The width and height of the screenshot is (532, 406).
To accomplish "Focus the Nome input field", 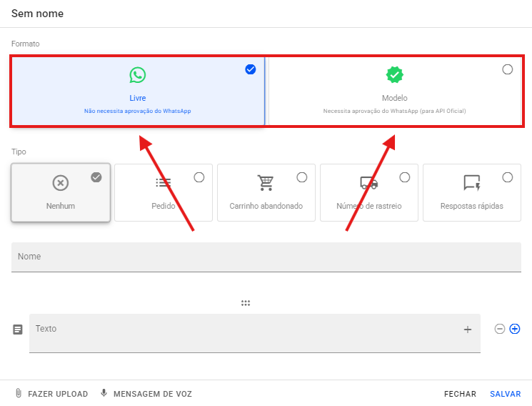I will pyautogui.click(x=266, y=257).
